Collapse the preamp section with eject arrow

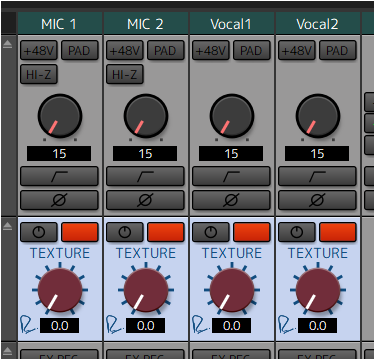pyautogui.click(x=7, y=44)
